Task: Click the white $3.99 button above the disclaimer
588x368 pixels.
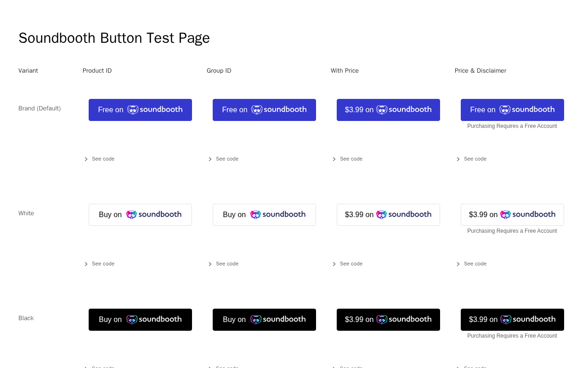Action: (512, 215)
